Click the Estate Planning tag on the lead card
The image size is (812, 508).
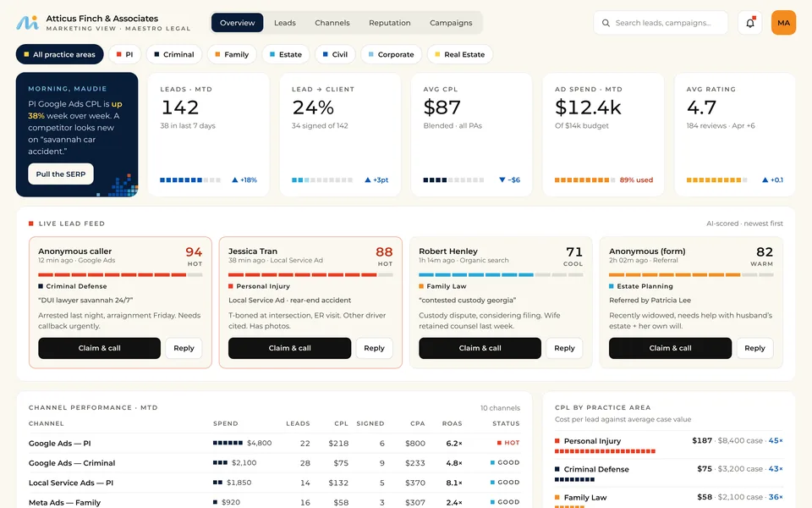[x=641, y=286]
